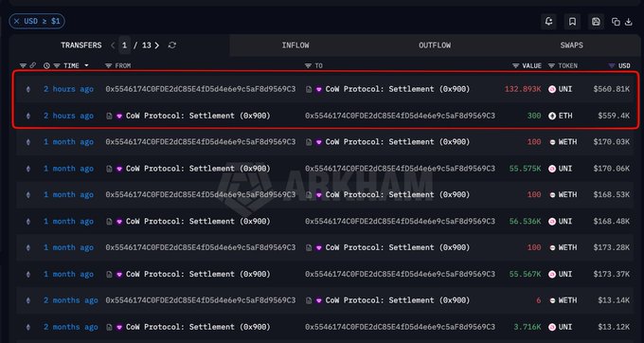The height and width of the screenshot is (343, 644).
Task: Remove the USD ≥ $1 filter chip
Action: tap(16, 22)
